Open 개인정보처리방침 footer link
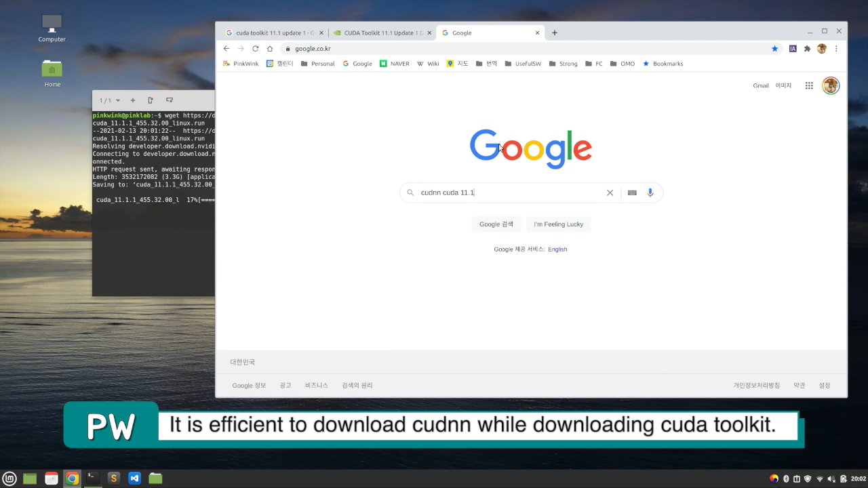868x488 pixels. click(757, 386)
